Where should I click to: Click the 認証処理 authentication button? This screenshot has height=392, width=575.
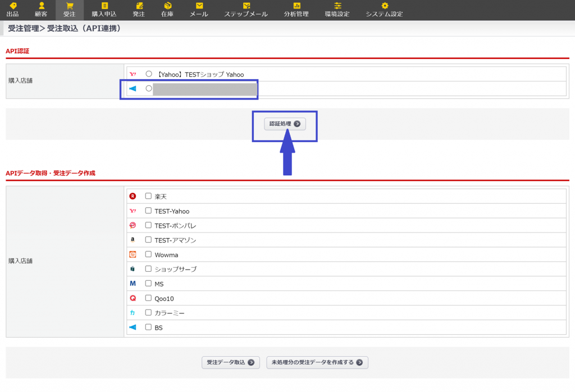(285, 124)
